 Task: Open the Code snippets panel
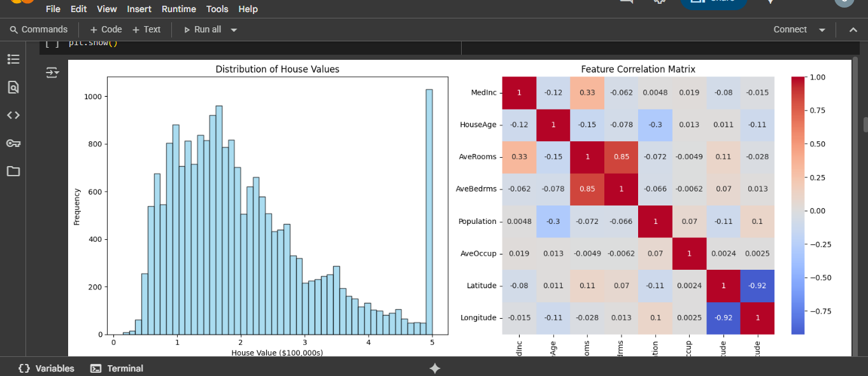click(13, 115)
